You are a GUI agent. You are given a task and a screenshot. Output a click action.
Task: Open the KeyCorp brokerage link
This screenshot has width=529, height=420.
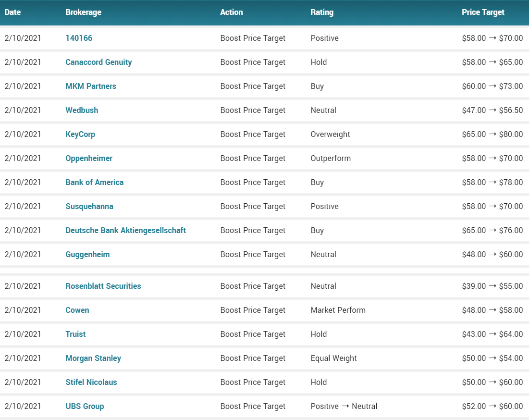[x=80, y=134]
